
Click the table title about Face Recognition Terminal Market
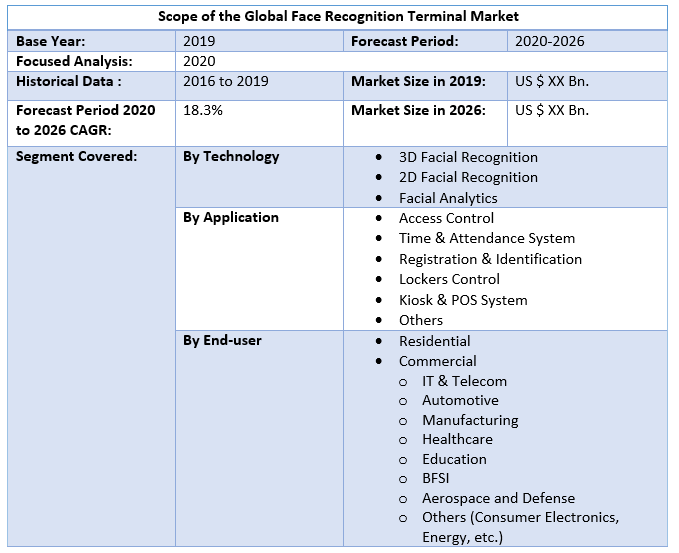coord(338,17)
